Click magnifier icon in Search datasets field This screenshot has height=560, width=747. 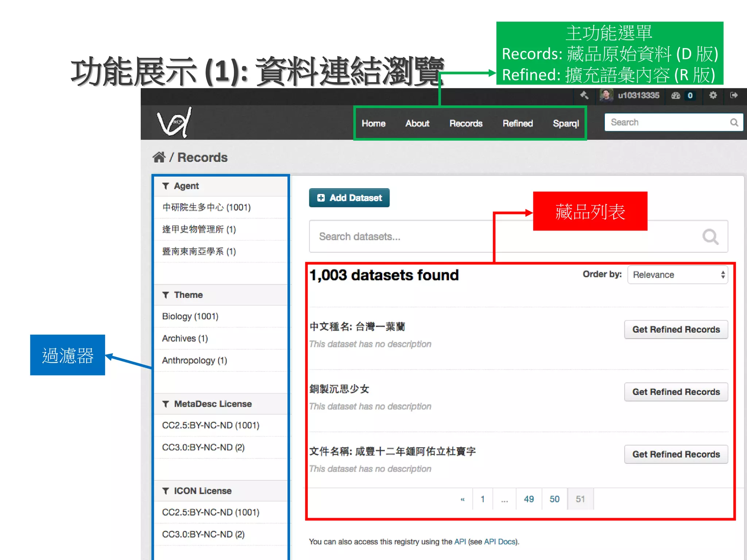[x=710, y=237]
